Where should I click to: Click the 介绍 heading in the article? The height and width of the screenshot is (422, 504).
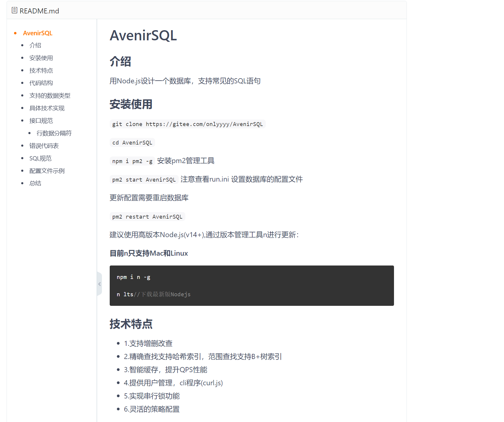pyautogui.click(x=120, y=62)
